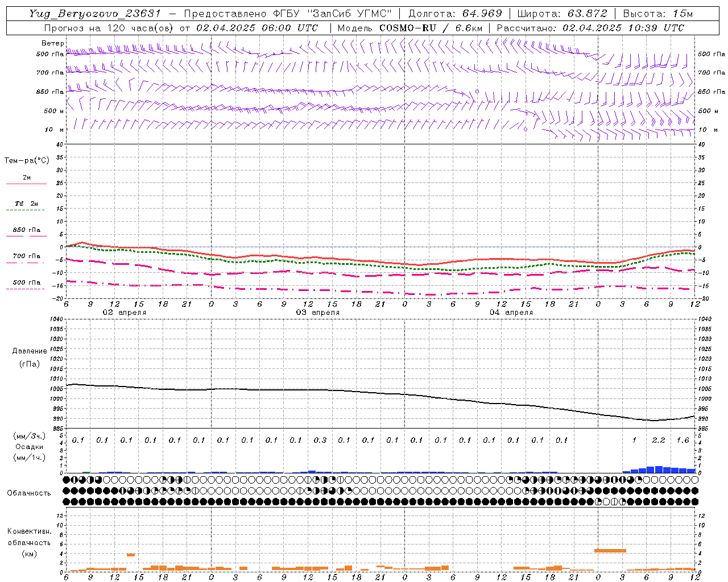Select the Давление pressure panel label
The image size is (728, 582).
(x=29, y=351)
